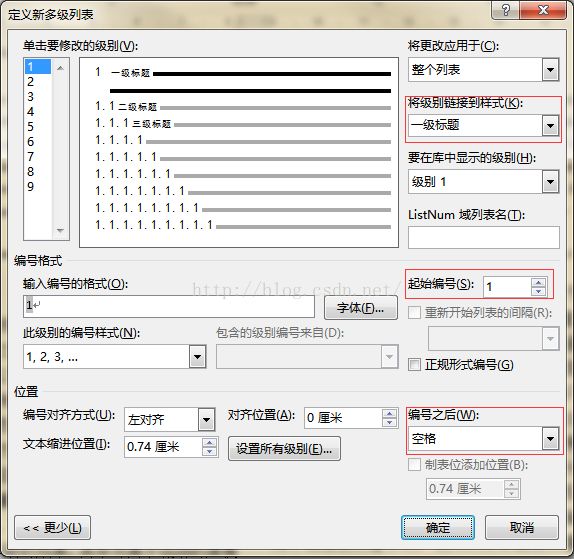Click the ListNum 域列表名 text field
The image size is (574, 559).
(x=484, y=237)
